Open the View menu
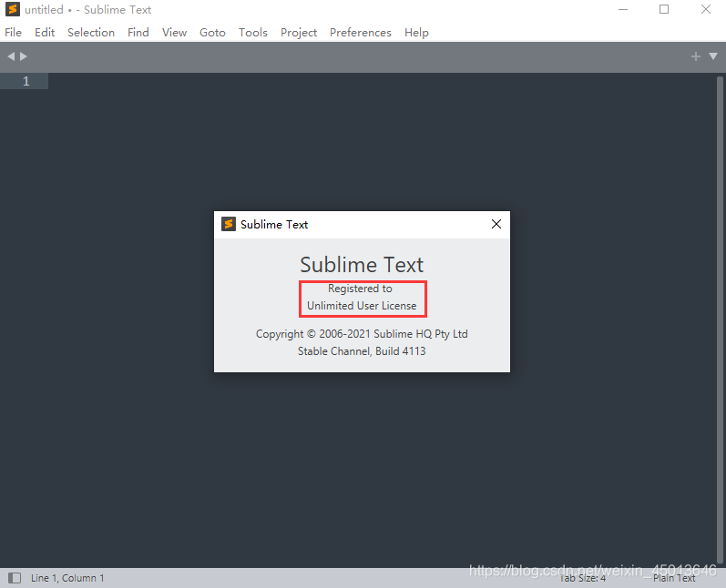This screenshot has width=726, height=588. pos(174,33)
